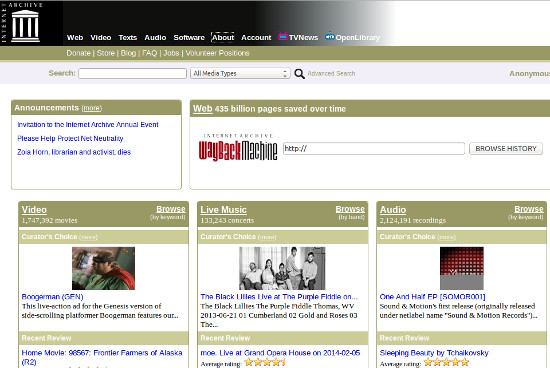Click the '133,243 concerts' count text

tap(227, 221)
